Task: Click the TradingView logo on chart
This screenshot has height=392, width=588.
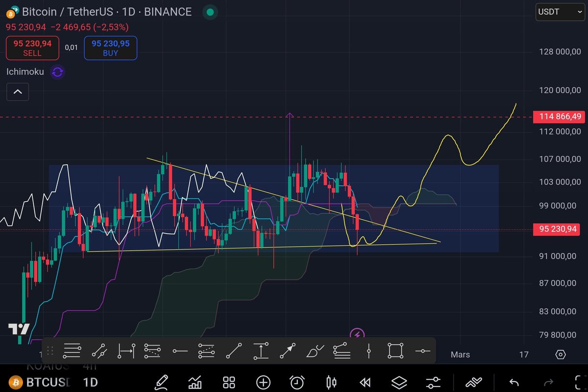Action: [x=19, y=329]
